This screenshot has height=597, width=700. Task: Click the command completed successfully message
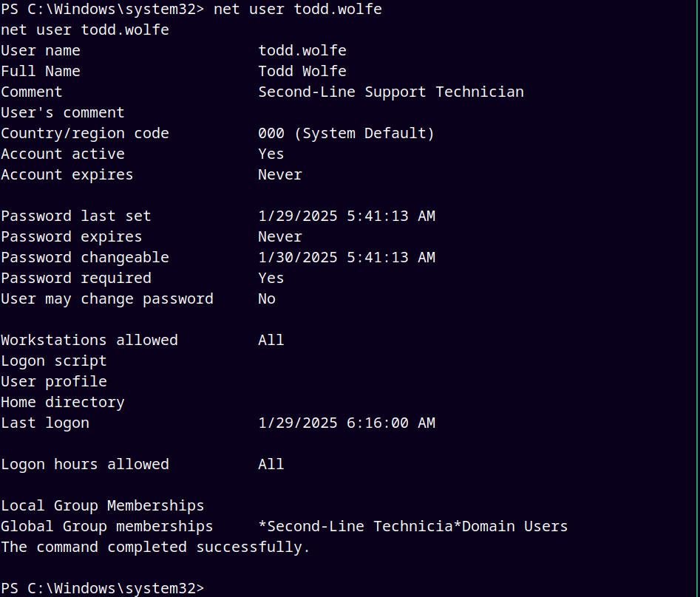pyautogui.click(x=155, y=547)
